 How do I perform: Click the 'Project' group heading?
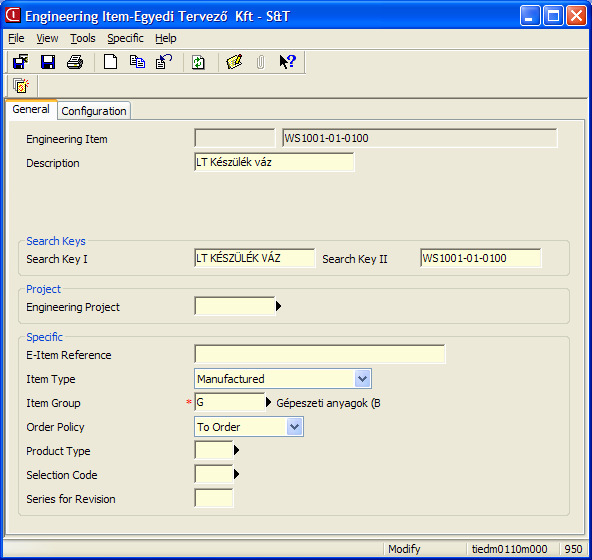coord(43,289)
